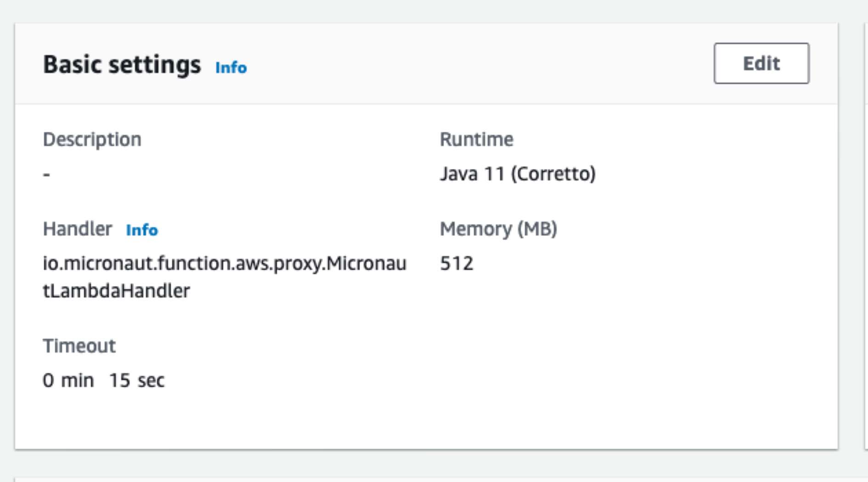
Task: Click the Memory (MB) label
Action: coord(498,229)
